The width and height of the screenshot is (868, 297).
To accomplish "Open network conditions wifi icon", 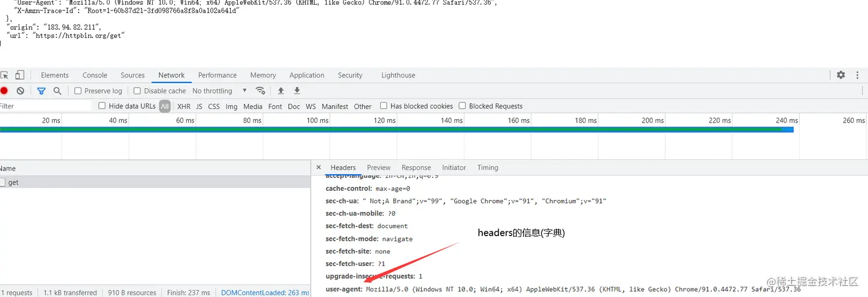I will pyautogui.click(x=260, y=91).
